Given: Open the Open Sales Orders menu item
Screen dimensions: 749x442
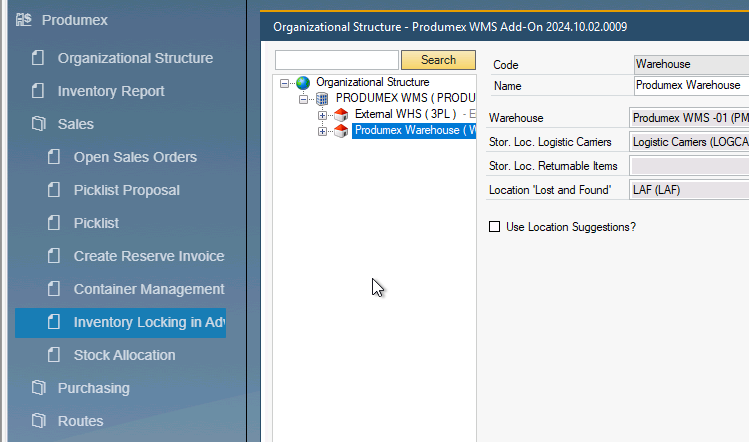Looking at the screenshot, I should 135,157.
